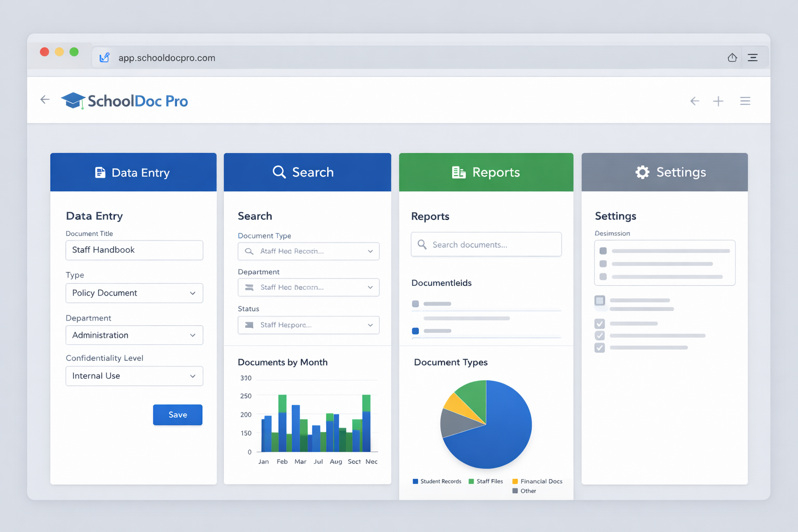Open the Type dropdown showing Policy Document
Image resolution: width=798 pixels, height=532 pixels.
[134, 293]
